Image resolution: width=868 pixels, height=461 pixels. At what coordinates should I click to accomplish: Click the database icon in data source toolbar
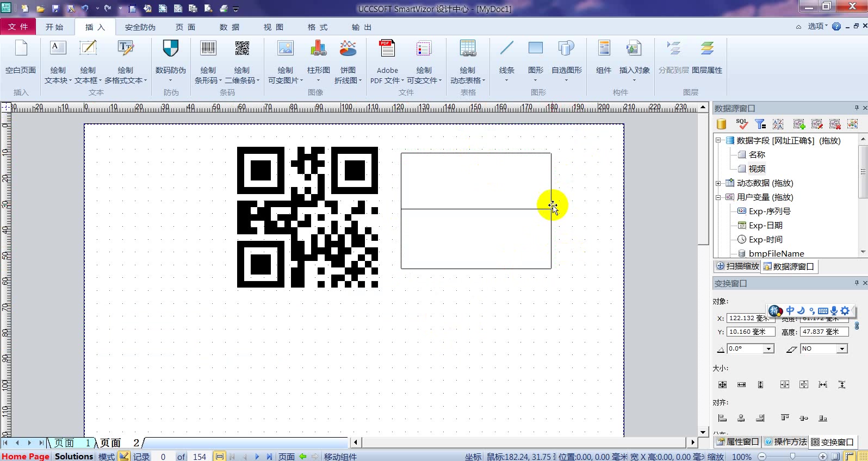click(x=722, y=124)
